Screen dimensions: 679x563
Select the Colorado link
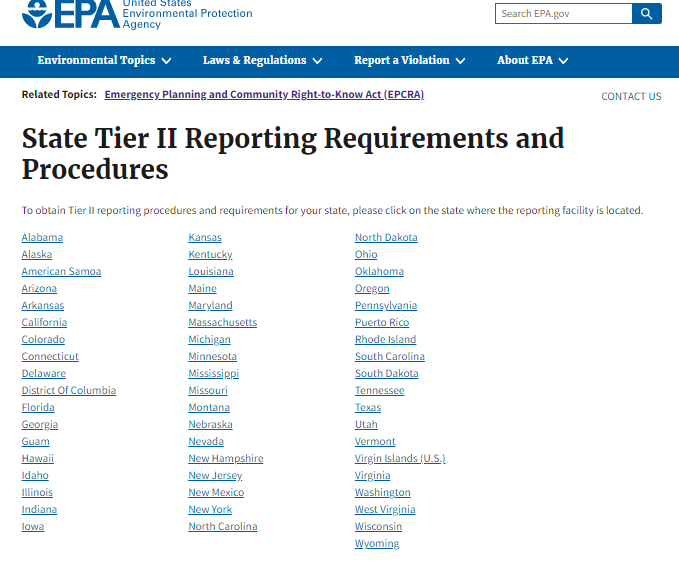point(43,339)
